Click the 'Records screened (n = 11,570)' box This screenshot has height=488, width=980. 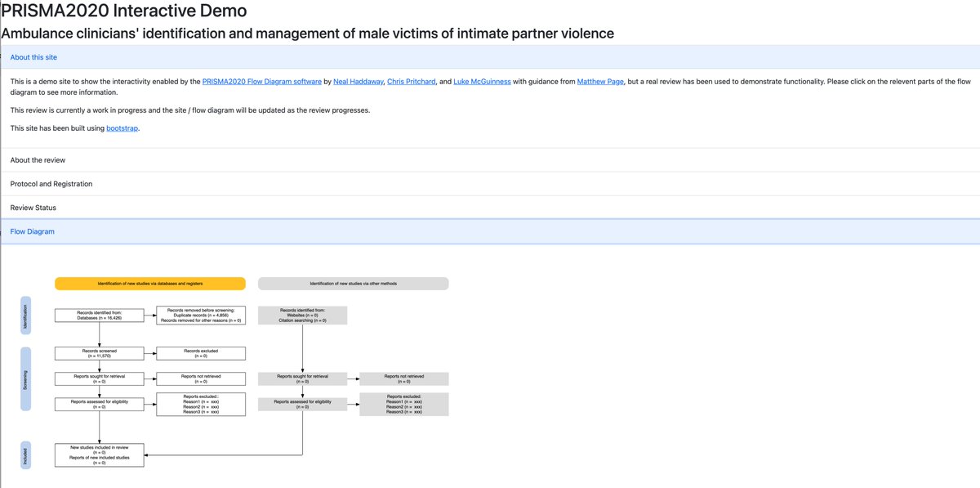(x=100, y=354)
